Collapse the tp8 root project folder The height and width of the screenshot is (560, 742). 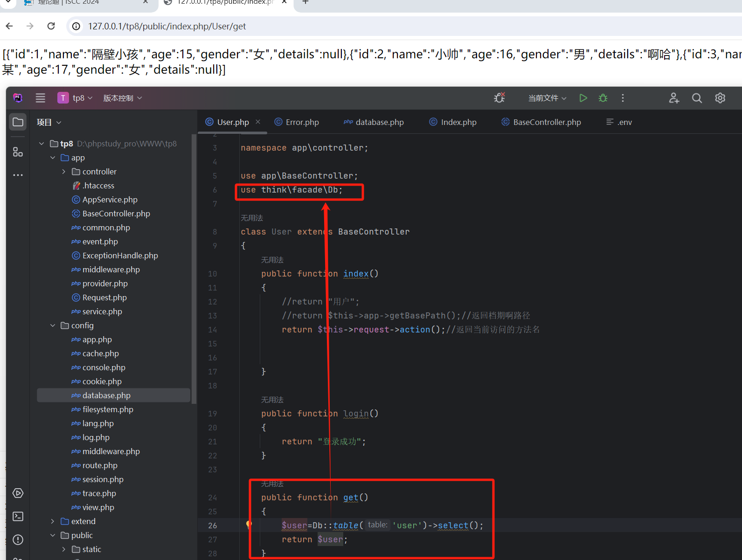pyautogui.click(x=42, y=144)
